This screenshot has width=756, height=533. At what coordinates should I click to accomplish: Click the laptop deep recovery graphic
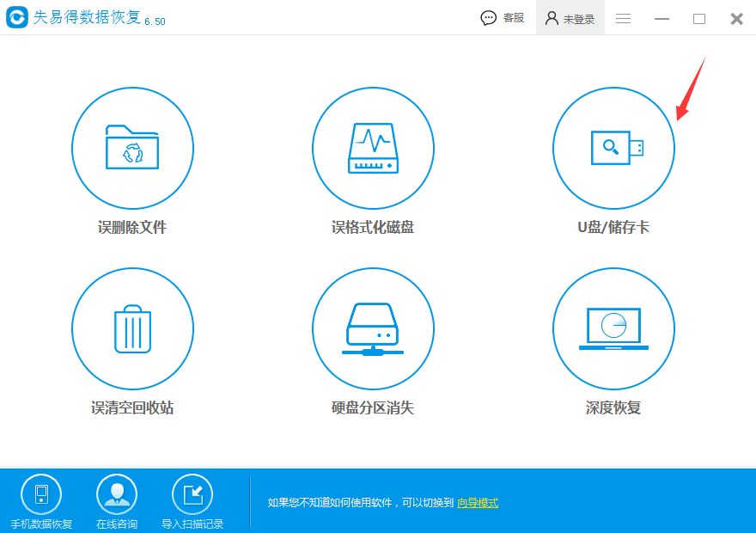pyautogui.click(x=613, y=327)
